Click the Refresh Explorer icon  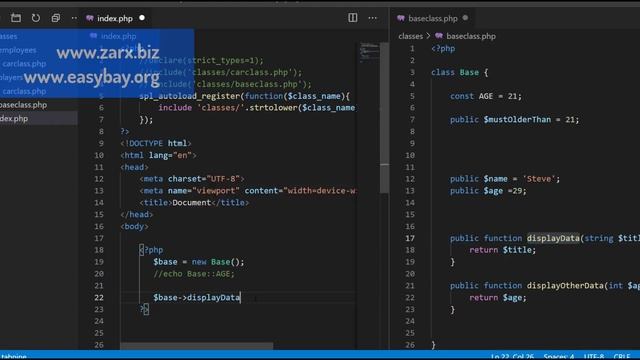pos(36,18)
